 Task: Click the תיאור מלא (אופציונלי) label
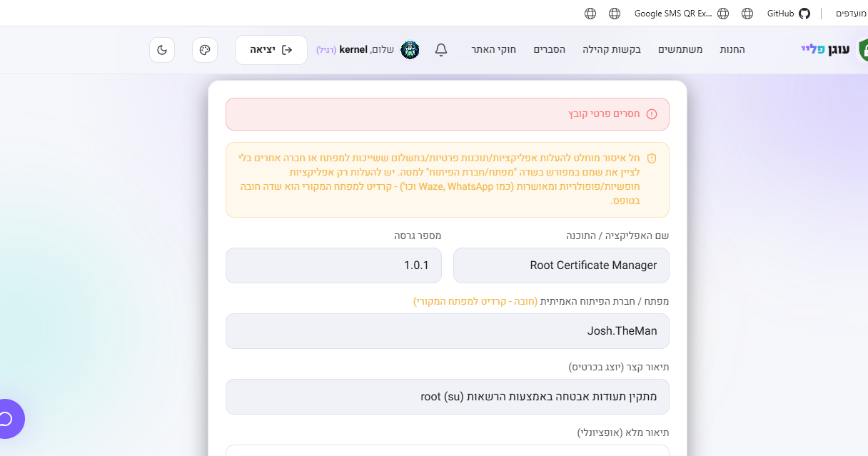tap(623, 432)
